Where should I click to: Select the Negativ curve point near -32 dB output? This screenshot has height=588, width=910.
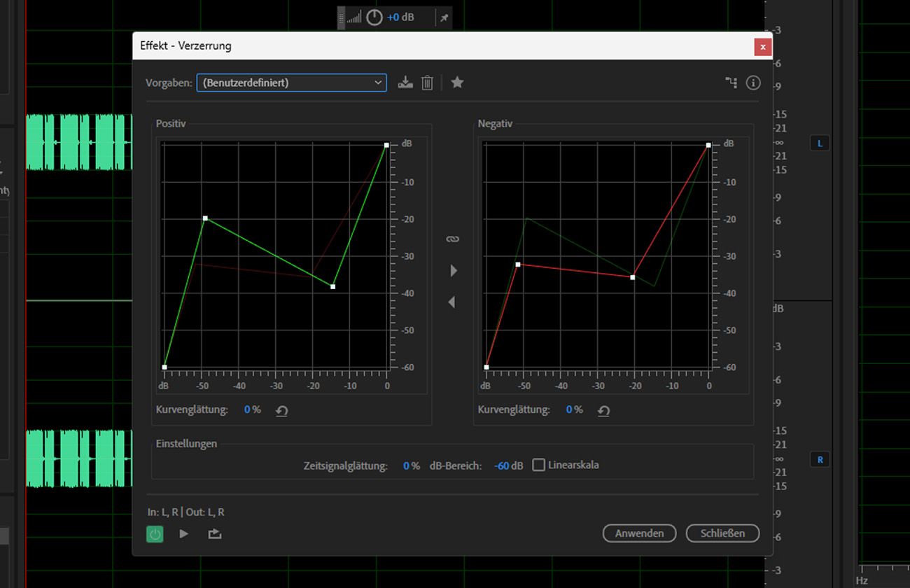[x=518, y=265]
